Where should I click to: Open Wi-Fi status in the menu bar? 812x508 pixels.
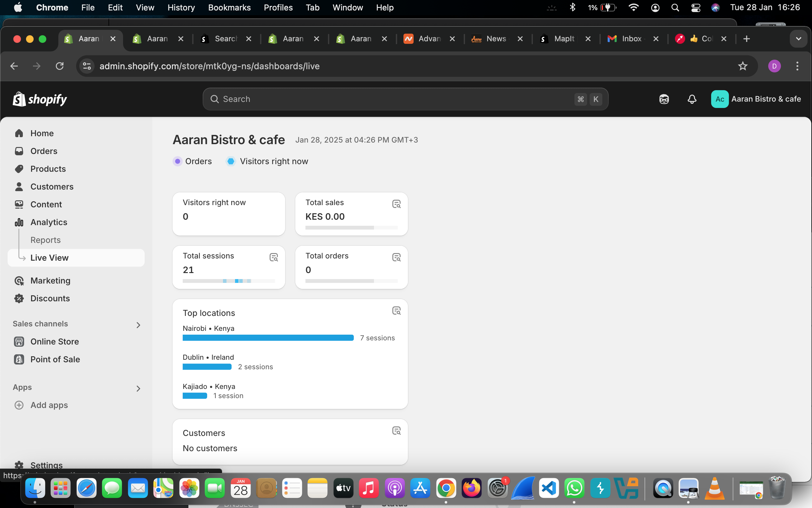point(633,7)
